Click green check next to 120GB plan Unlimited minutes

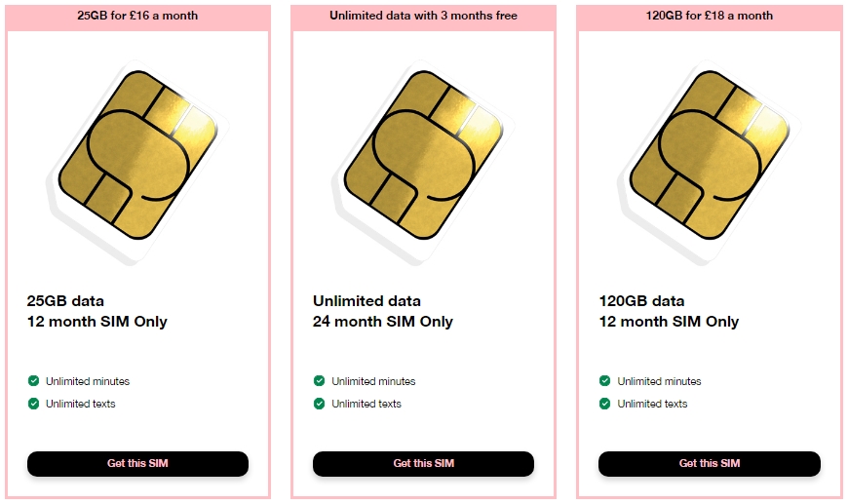[x=604, y=381]
